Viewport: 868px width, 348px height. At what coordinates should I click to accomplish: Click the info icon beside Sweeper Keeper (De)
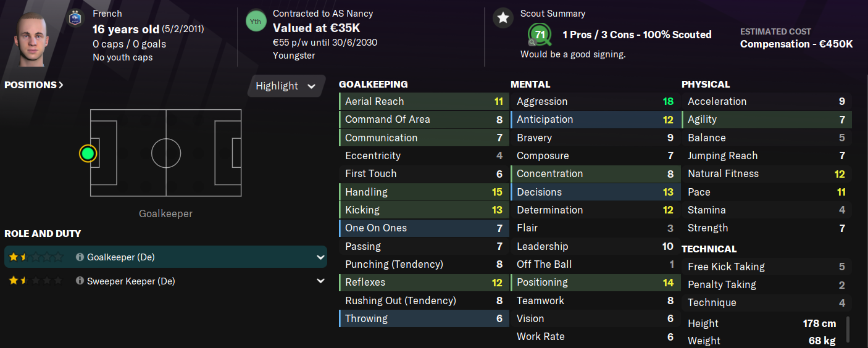tap(80, 281)
